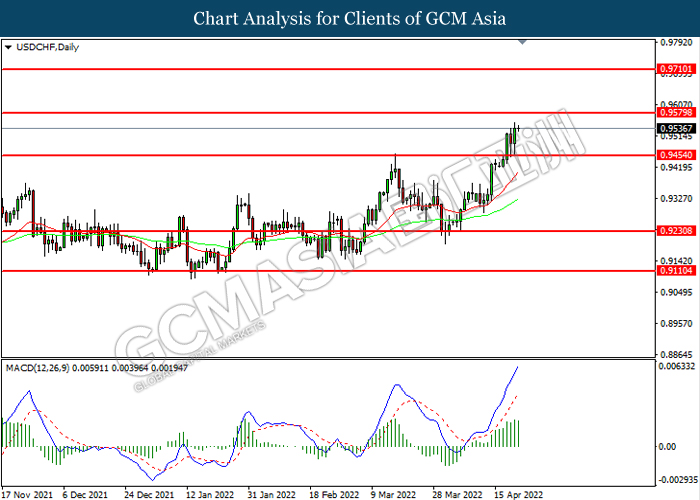Click the 0.89570 price axis value

click(x=676, y=323)
